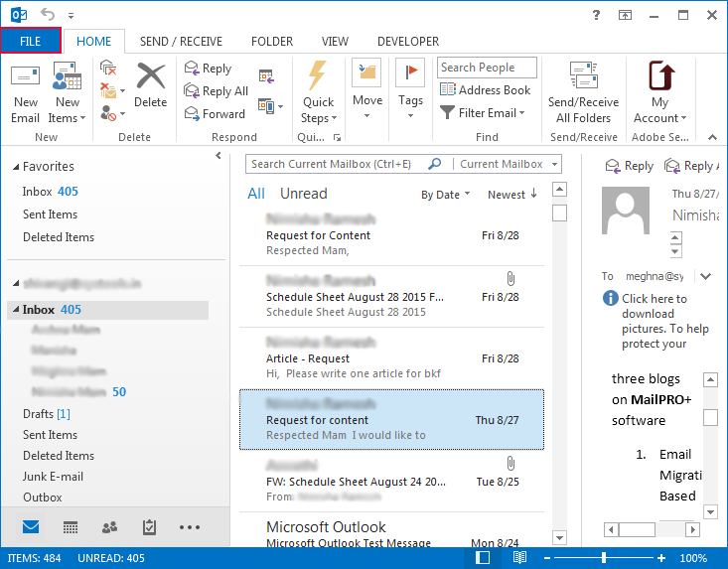
Task: Show only Unread messages
Action: [x=304, y=194]
